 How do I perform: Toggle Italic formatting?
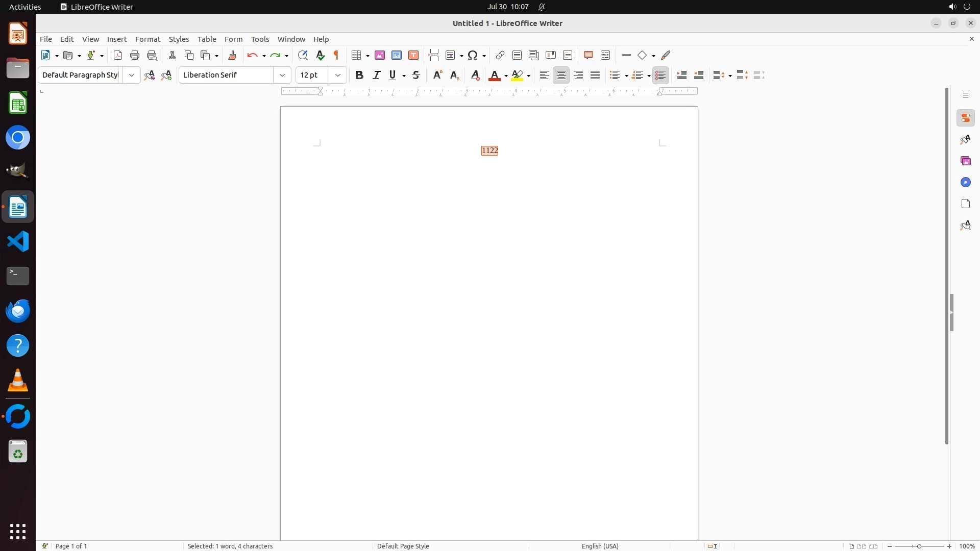[x=377, y=75]
